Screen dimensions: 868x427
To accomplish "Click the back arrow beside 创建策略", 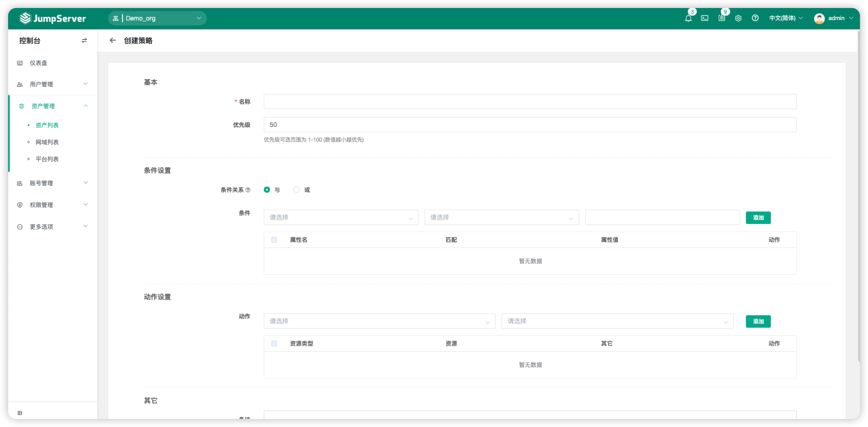I will [113, 41].
